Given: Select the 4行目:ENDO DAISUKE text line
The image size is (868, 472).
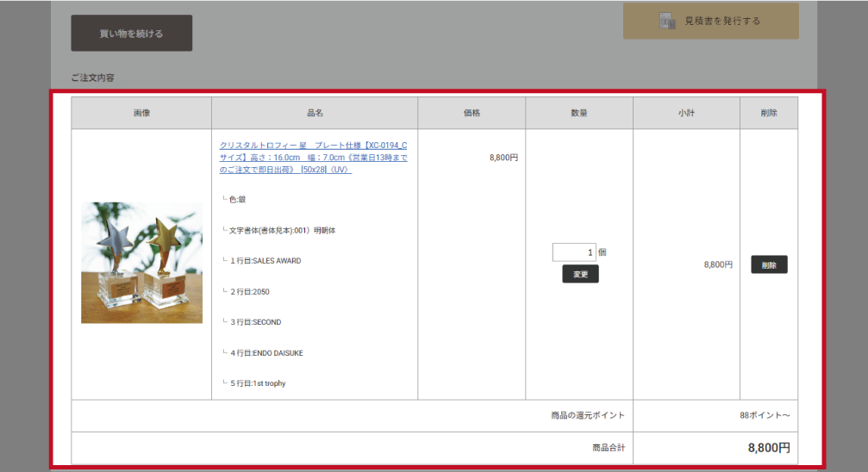Looking at the screenshot, I should (266, 353).
